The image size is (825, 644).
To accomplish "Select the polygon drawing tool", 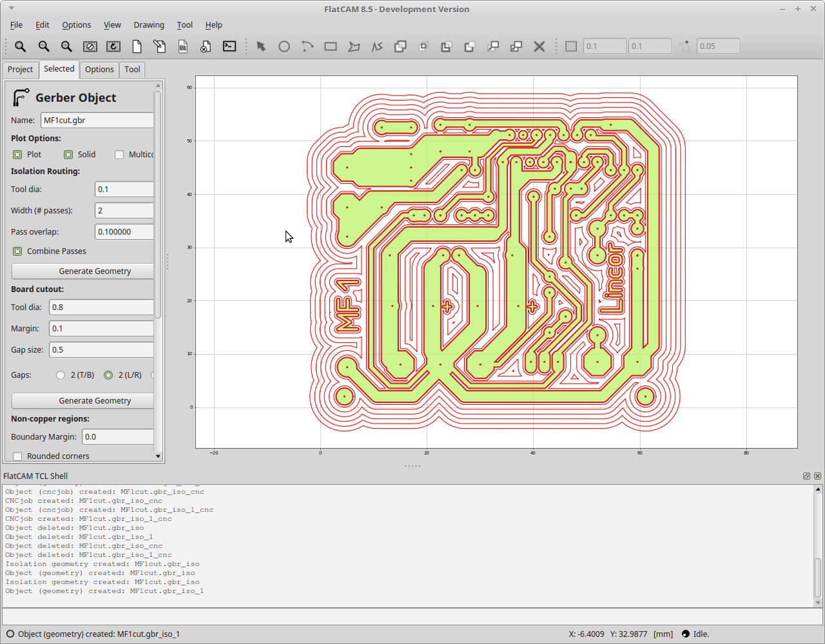I will (354, 46).
